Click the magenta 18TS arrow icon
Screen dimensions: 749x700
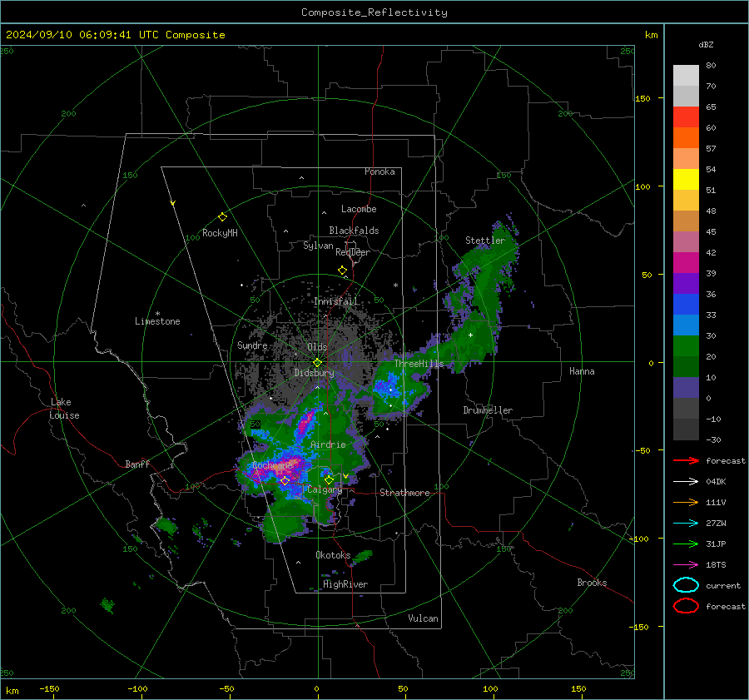(686, 565)
